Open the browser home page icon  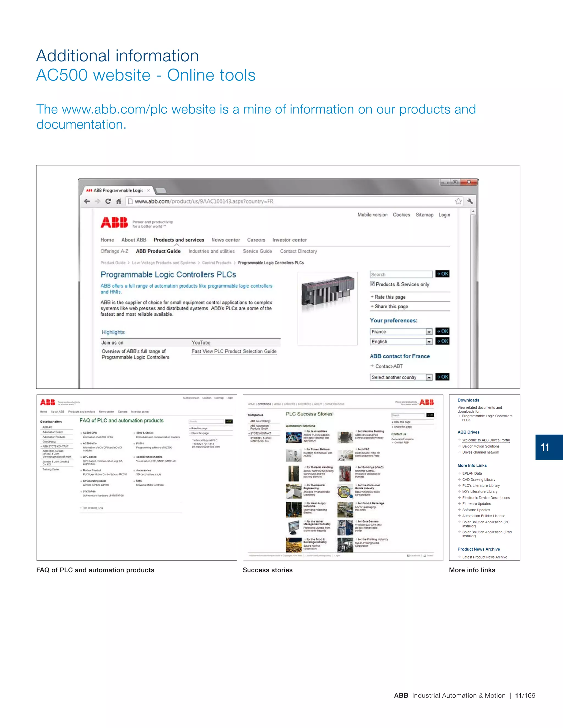click(x=119, y=201)
